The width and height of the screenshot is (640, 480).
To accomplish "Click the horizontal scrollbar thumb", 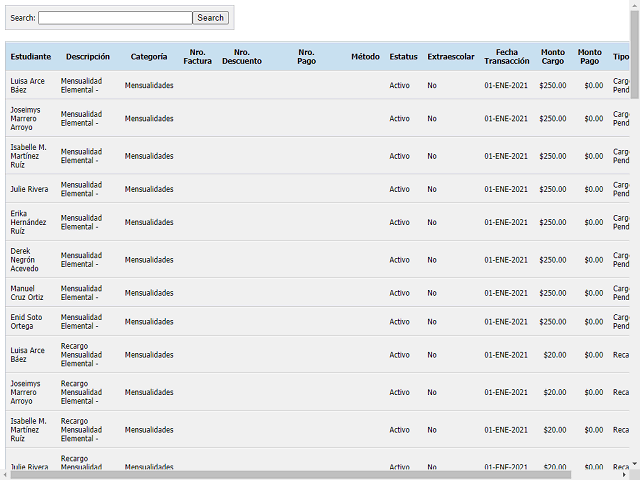I will pyautogui.click(x=290, y=475).
